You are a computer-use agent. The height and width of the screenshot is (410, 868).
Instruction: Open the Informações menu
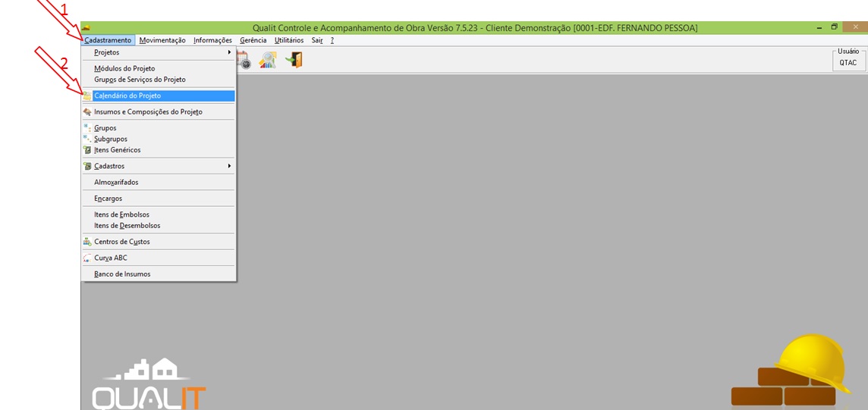pyautogui.click(x=212, y=40)
